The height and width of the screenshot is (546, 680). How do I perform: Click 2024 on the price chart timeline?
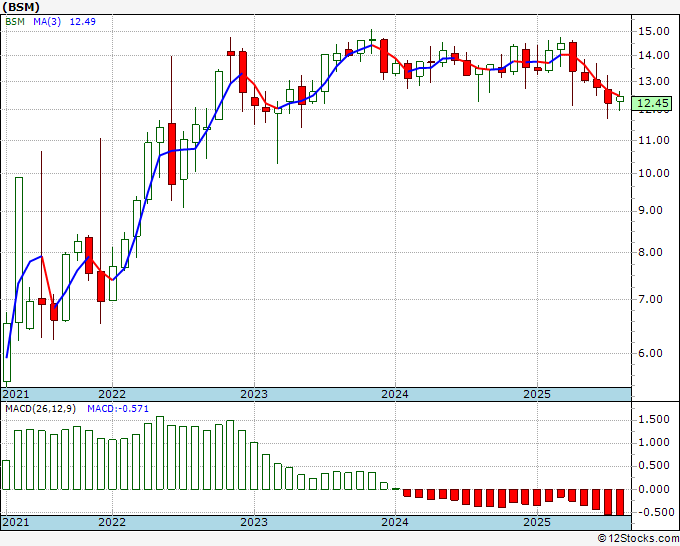pos(395,394)
